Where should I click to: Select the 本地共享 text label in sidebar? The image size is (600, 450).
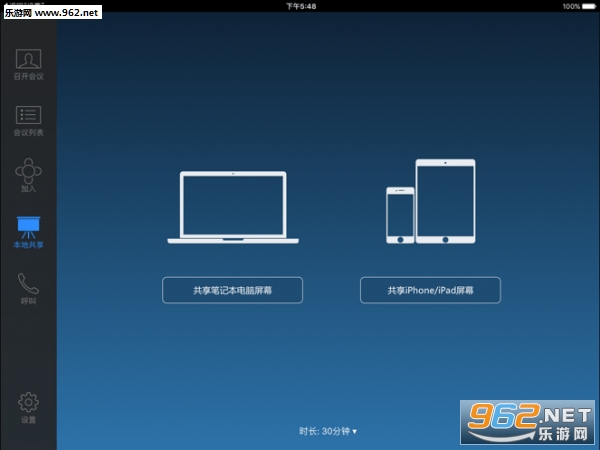click(28, 244)
